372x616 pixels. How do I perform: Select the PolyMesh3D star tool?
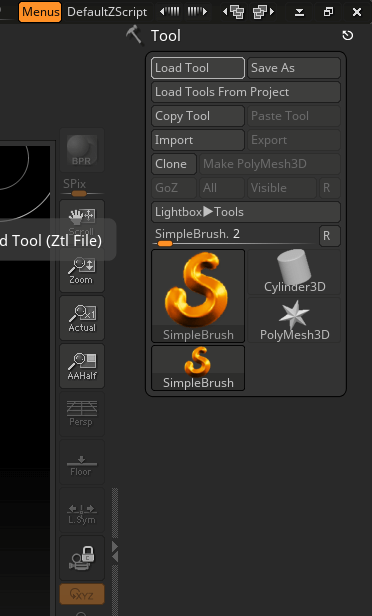[x=294, y=320]
